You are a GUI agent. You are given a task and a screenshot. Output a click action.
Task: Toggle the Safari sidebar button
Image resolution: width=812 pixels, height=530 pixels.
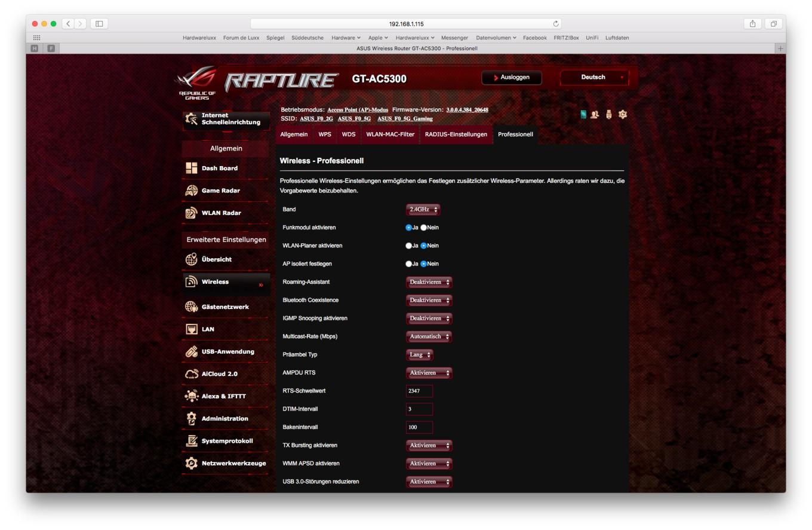click(x=99, y=24)
